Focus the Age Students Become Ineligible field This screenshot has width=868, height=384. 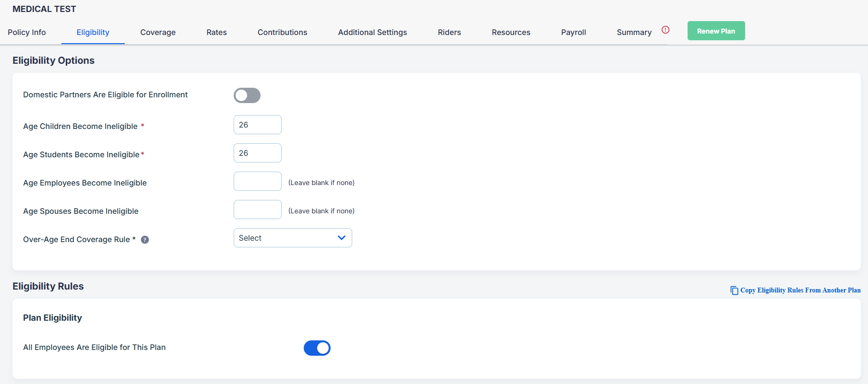tap(257, 153)
